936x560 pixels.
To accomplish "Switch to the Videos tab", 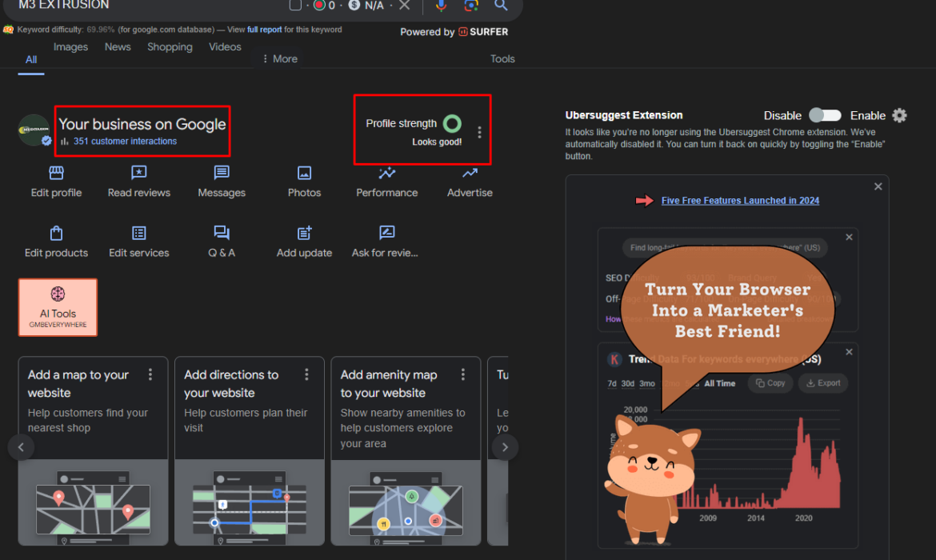I will [225, 46].
